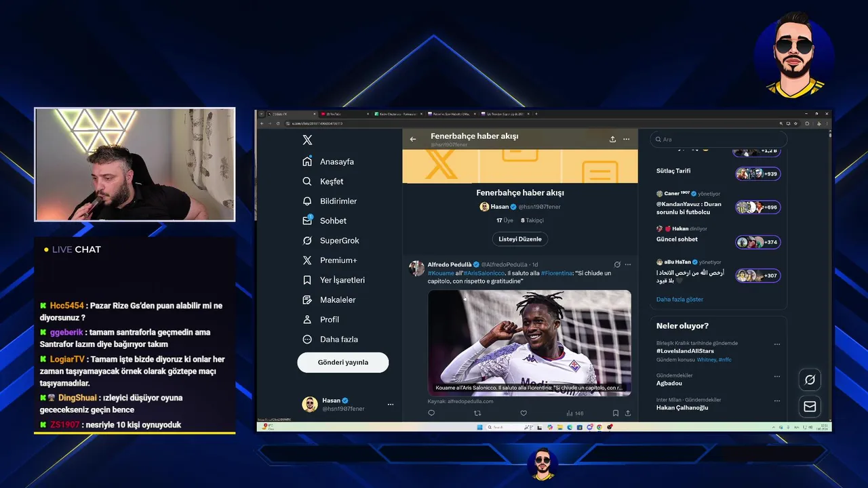Open the Kouame article image

[x=530, y=342]
